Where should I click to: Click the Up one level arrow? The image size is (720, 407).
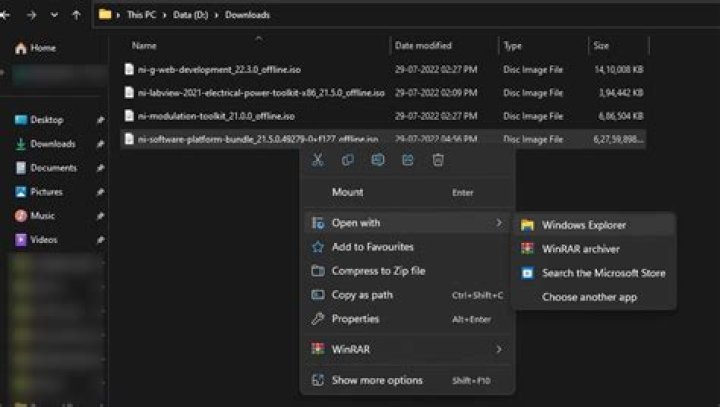[x=76, y=15]
